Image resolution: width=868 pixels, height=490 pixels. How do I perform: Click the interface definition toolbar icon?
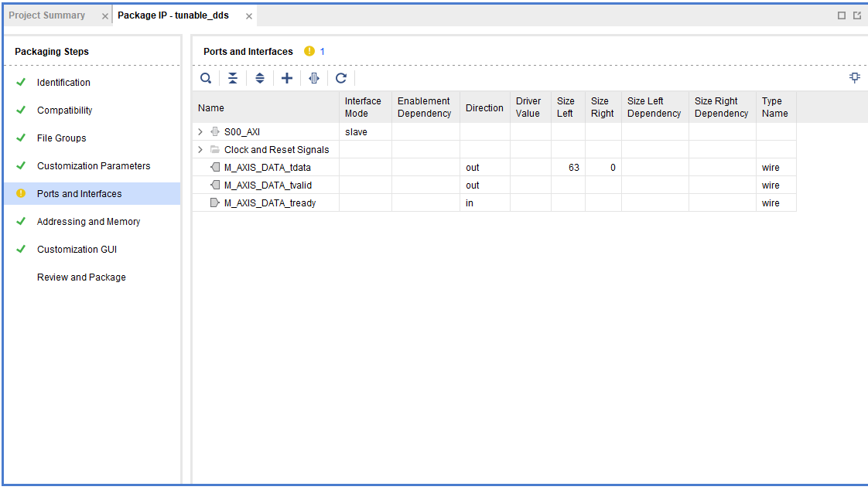(x=314, y=78)
